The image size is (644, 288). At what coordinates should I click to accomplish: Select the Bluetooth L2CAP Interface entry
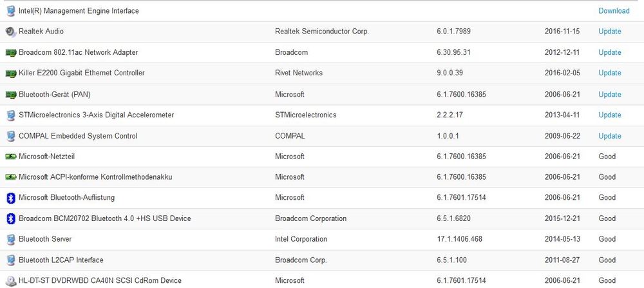pos(61,260)
